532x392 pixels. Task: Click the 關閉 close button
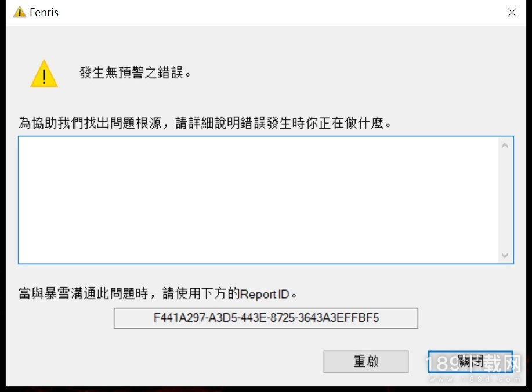tap(471, 361)
